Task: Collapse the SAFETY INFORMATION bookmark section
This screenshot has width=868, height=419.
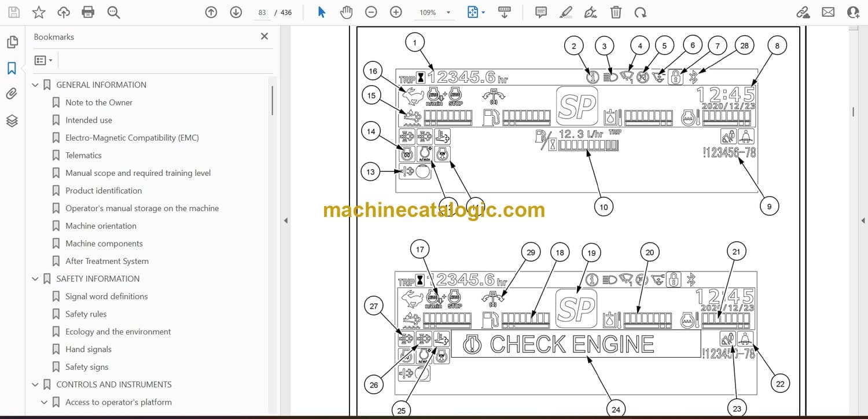Action: (x=35, y=279)
